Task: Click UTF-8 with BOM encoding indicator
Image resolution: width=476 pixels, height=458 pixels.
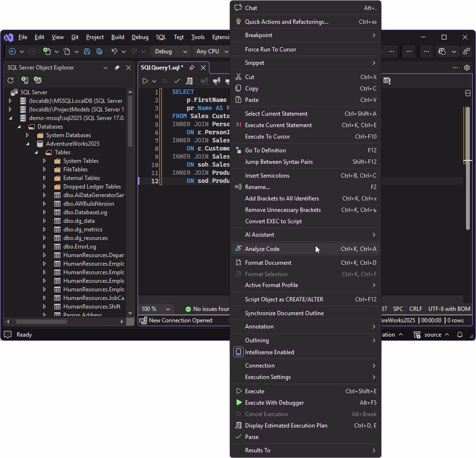Action: point(449,309)
